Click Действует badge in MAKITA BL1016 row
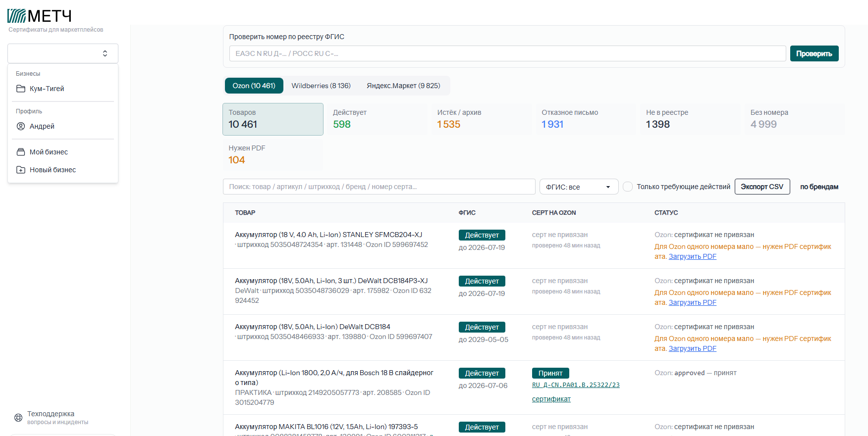The width and height of the screenshot is (868, 436). [482, 427]
